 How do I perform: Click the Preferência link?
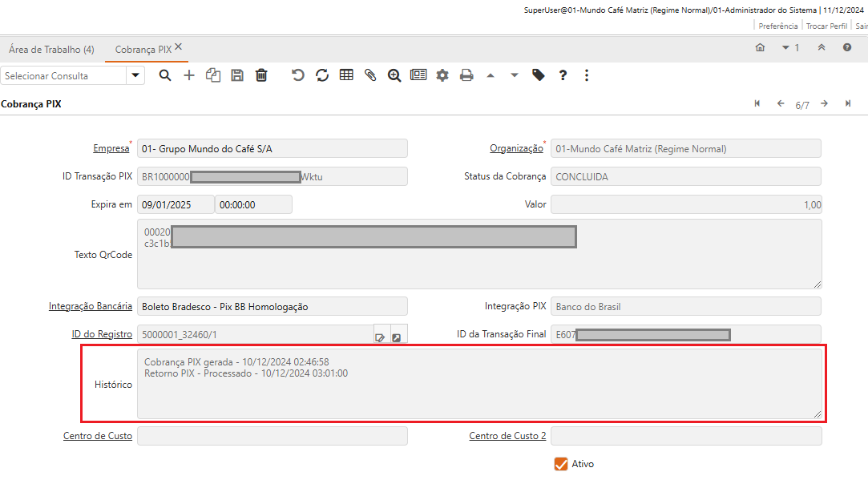tap(777, 26)
